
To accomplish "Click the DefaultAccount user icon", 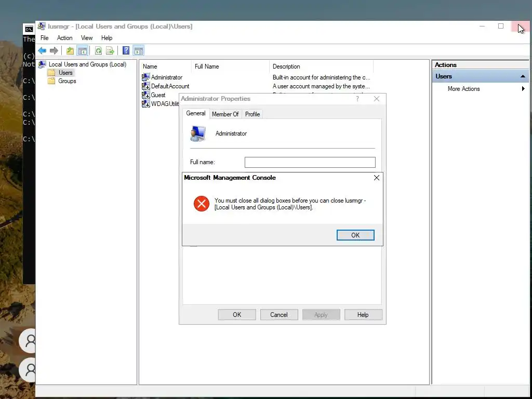I will tap(146, 86).
